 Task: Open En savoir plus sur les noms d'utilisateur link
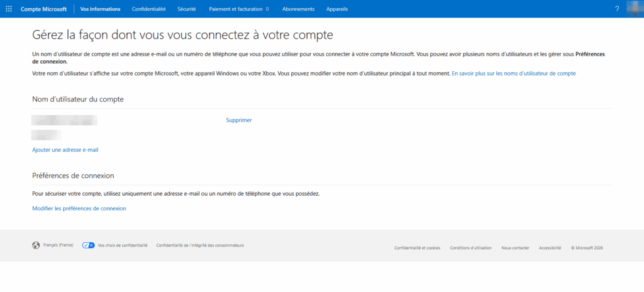coord(513,74)
